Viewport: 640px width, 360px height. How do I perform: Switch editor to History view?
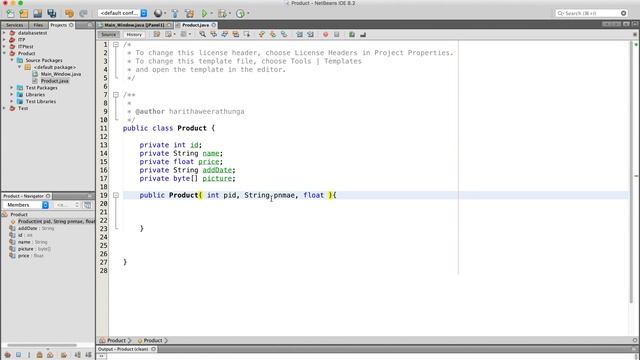tap(134, 35)
